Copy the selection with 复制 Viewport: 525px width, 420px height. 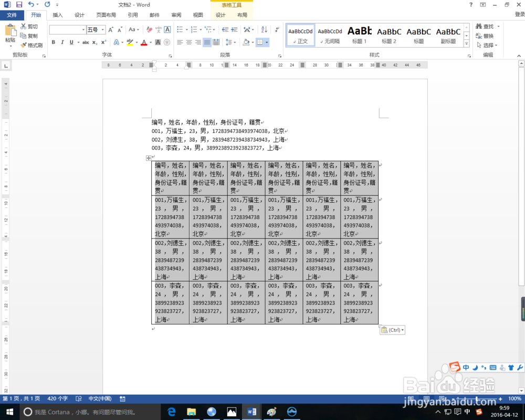(29, 36)
